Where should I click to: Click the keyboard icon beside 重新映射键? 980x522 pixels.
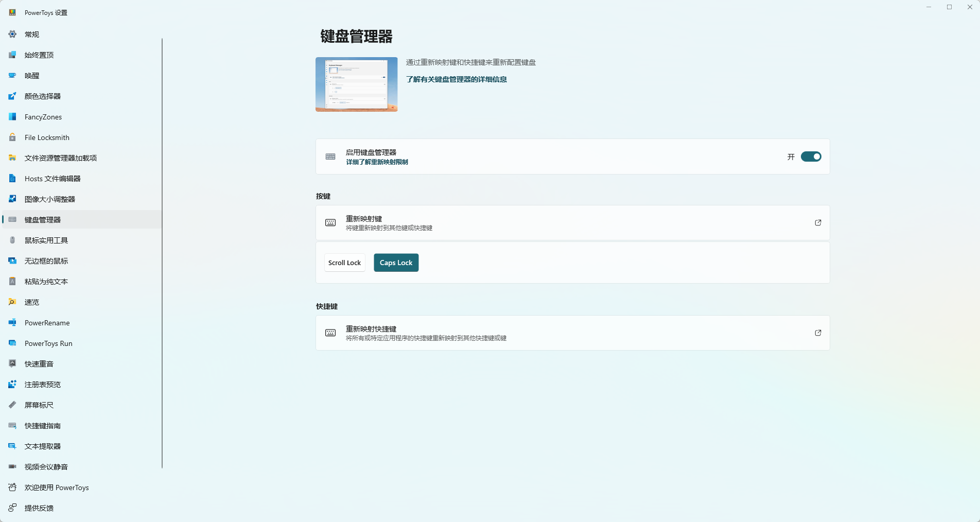(x=330, y=223)
